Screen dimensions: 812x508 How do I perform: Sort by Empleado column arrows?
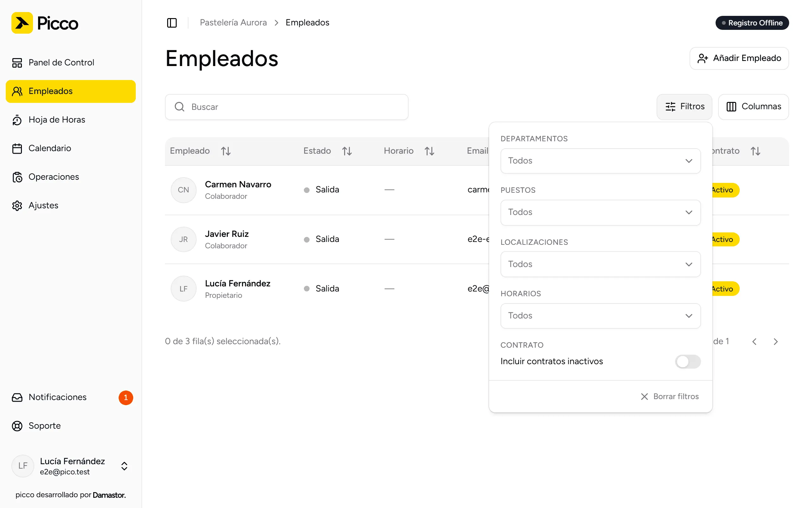tap(226, 151)
